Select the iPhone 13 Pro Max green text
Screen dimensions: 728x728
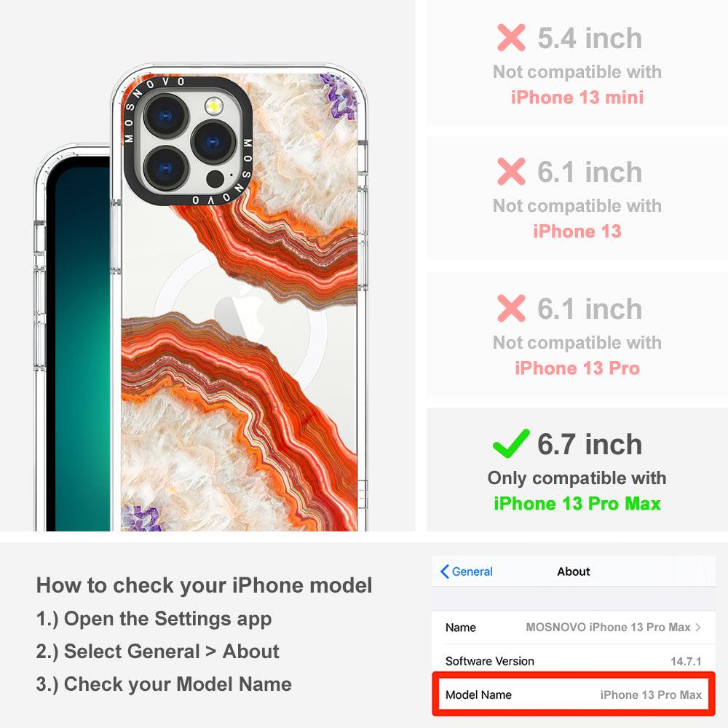(x=577, y=504)
